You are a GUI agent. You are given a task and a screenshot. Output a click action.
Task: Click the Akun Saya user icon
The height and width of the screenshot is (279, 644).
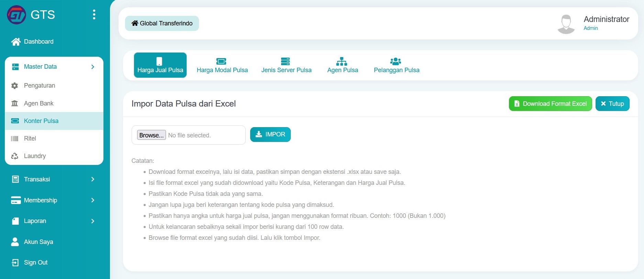(15, 242)
